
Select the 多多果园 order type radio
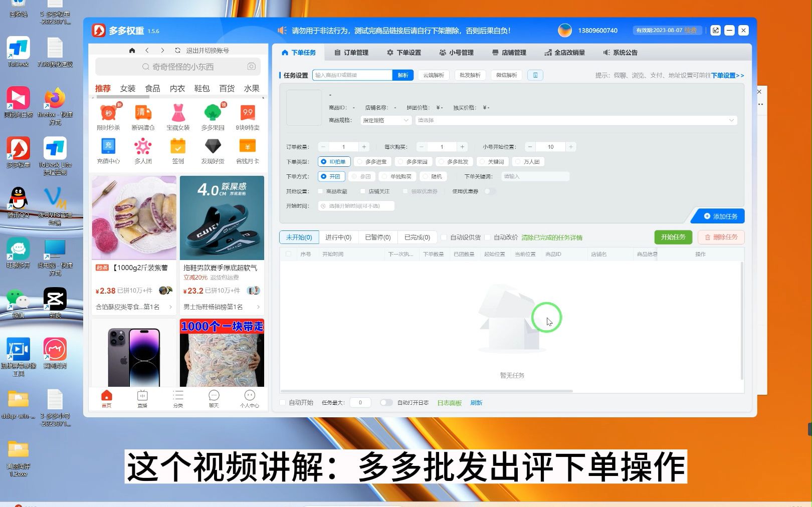(413, 162)
